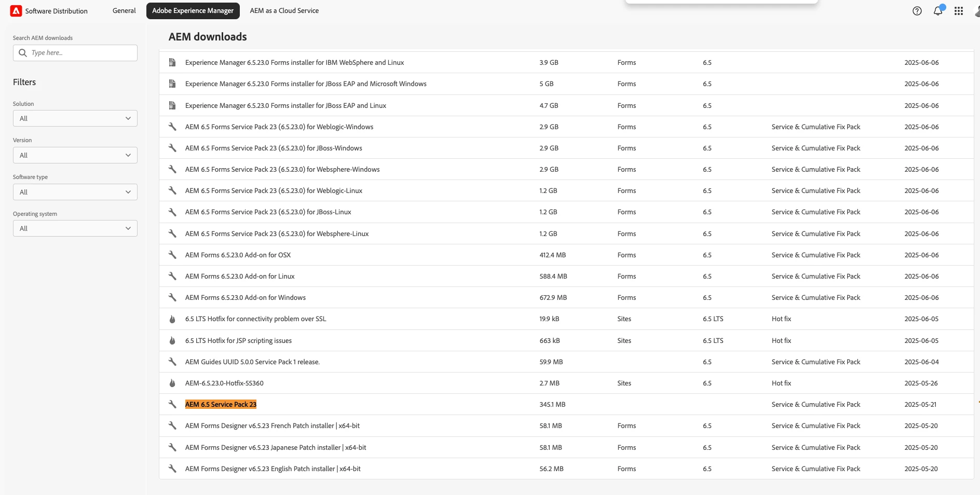Click wrench icon for Websphere-Windows service pack

click(x=172, y=169)
